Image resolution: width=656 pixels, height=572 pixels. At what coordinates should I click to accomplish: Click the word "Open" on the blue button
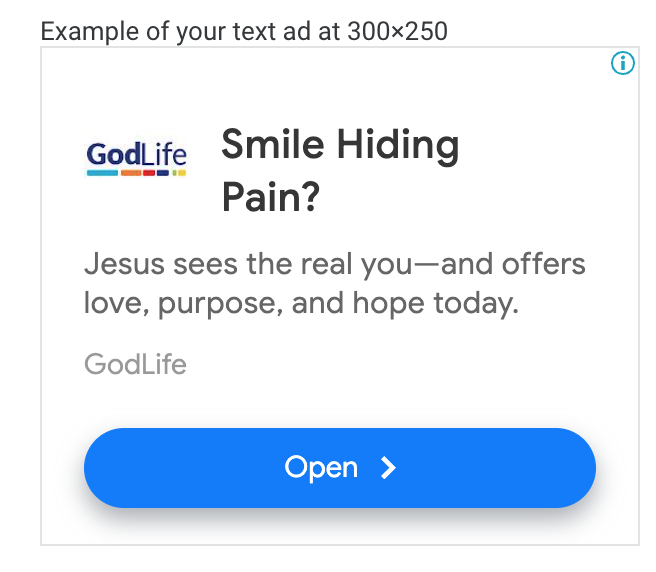(x=321, y=467)
